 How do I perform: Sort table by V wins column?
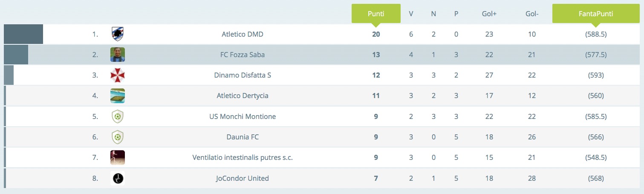411,14
